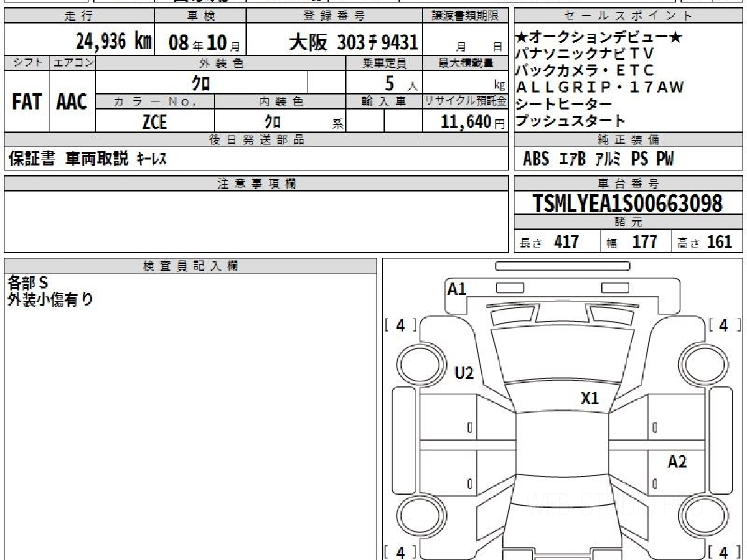Click the 輸入車 header cell
747x560 pixels.
(x=384, y=101)
